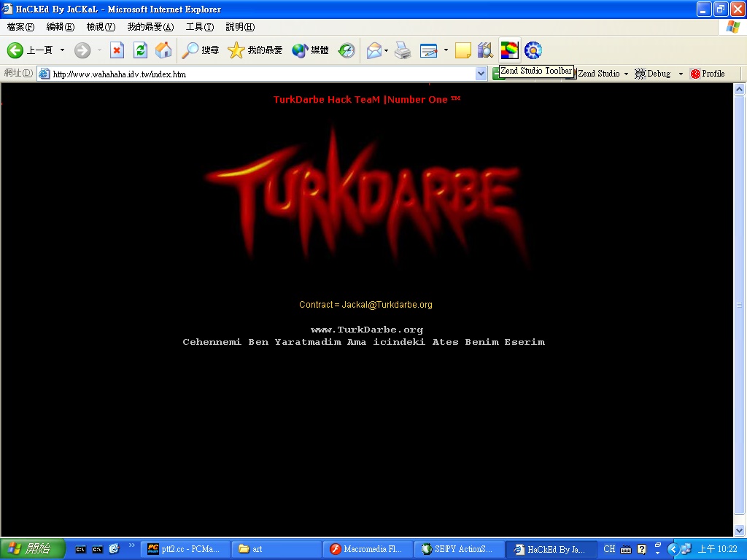Click HaCkEd By Ja... taskbar window button

[x=550, y=549]
